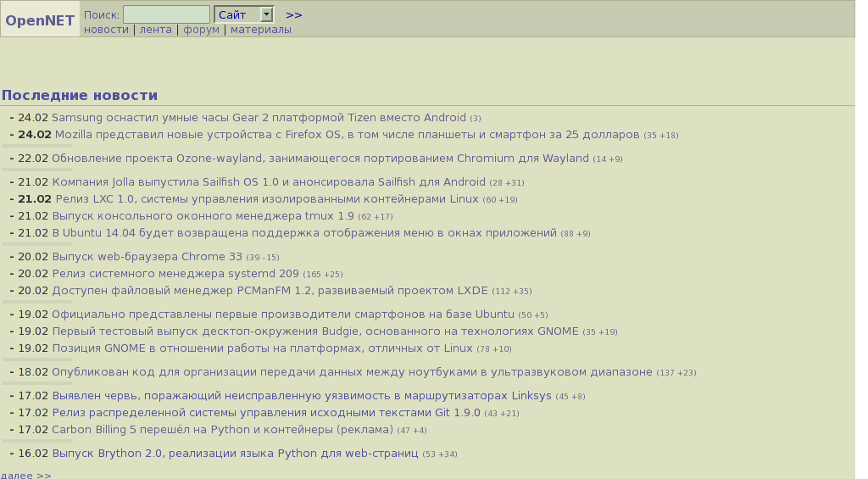Open comments (78 +10) for GNOME position article
868x479 pixels.
tap(494, 349)
